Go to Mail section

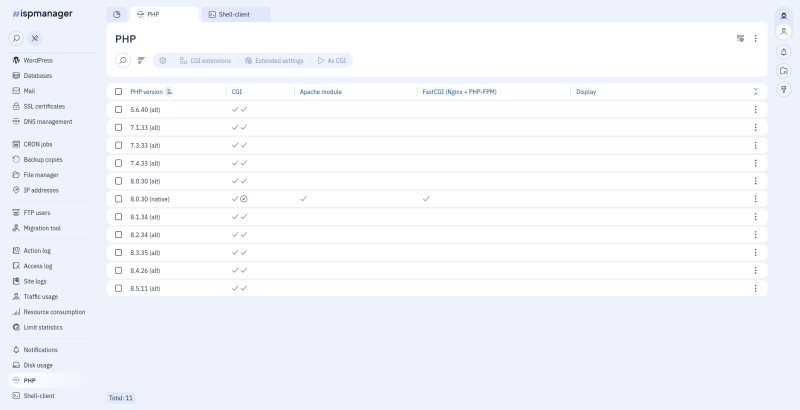(29, 91)
